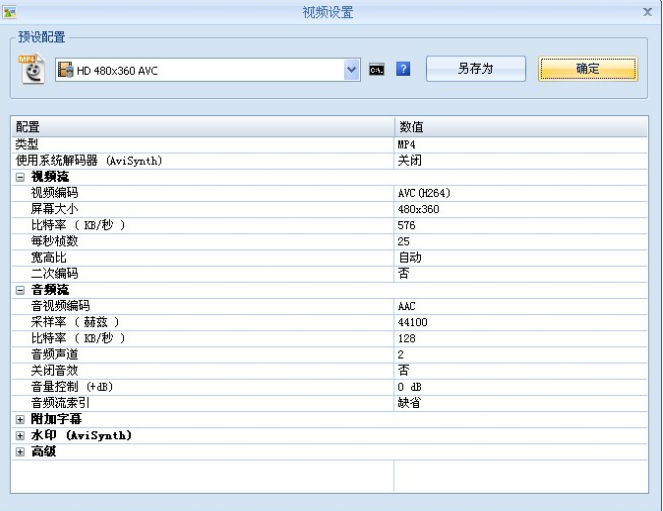
Task: Collapse the 音频流 section
Action: [x=20, y=290]
